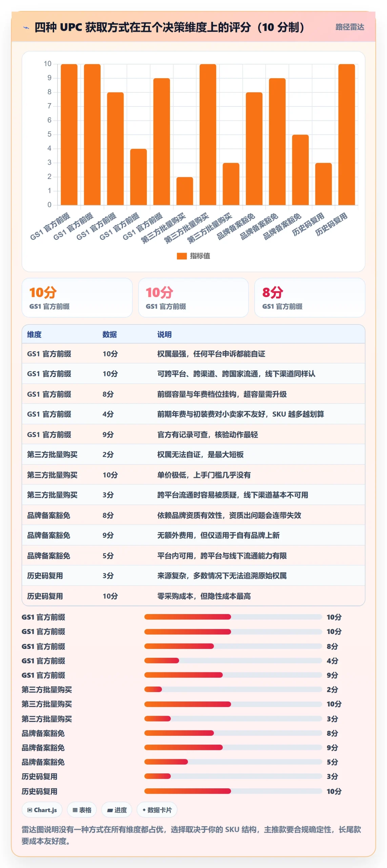
Task: Click the 8分 GS1 官方前缀 card
Action: point(309,297)
